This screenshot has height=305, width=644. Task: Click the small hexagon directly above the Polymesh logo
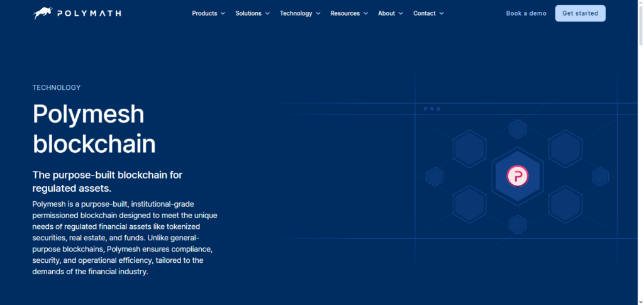tap(518, 130)
